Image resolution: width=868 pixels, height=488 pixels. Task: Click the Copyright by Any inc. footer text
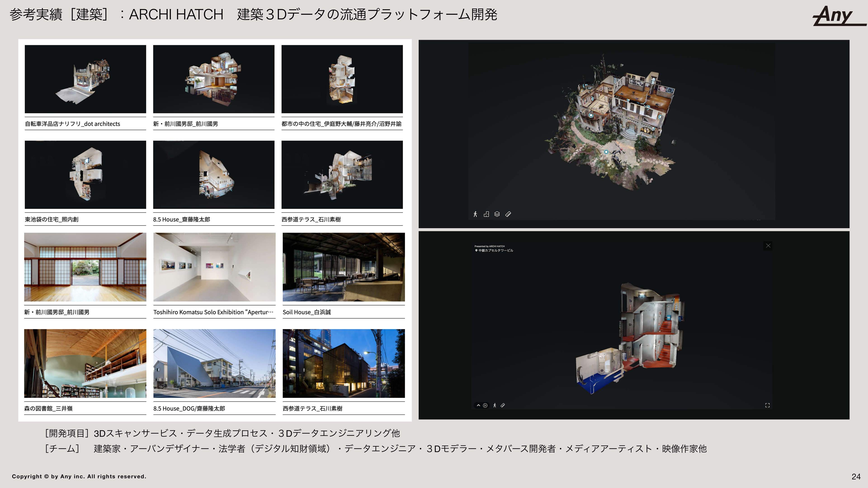79,476
